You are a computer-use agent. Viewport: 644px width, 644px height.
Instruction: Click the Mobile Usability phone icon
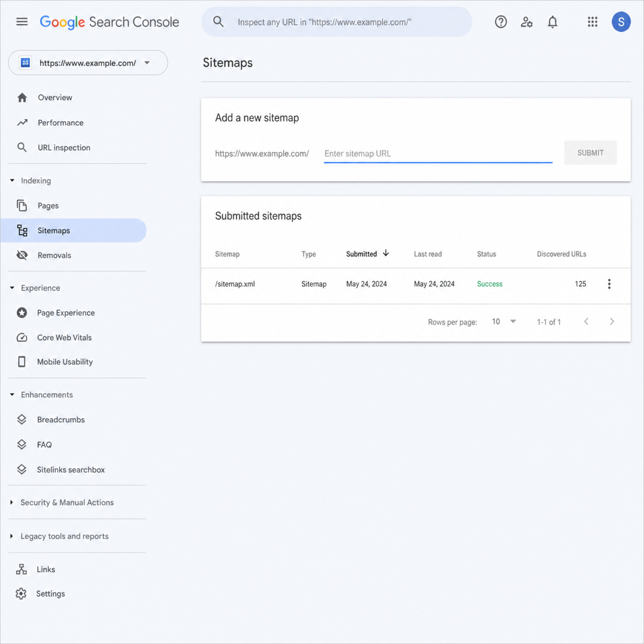22,362
